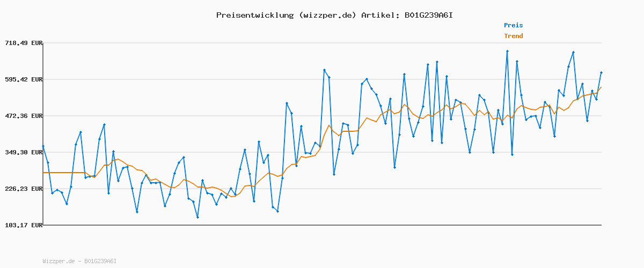
Task: Select the 103.17 EUR axis label
Action: pyautogui.click(x=23, y=225)
